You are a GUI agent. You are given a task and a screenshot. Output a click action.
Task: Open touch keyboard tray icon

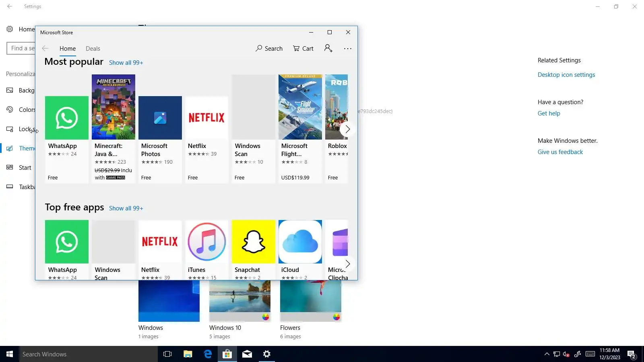coord(590,354)
